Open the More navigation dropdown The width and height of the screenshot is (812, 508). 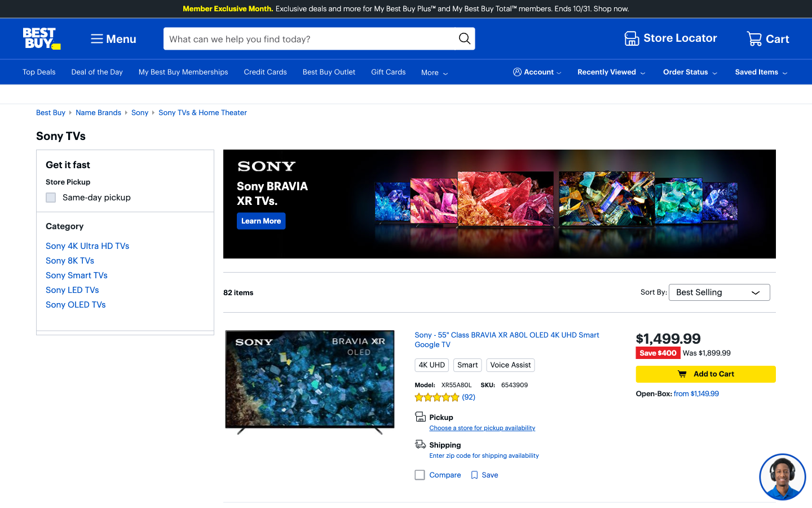[x=434, y=73]
